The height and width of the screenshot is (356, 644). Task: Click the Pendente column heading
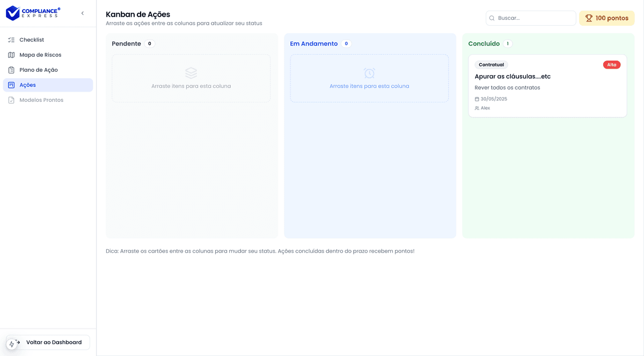coord(126,43)
